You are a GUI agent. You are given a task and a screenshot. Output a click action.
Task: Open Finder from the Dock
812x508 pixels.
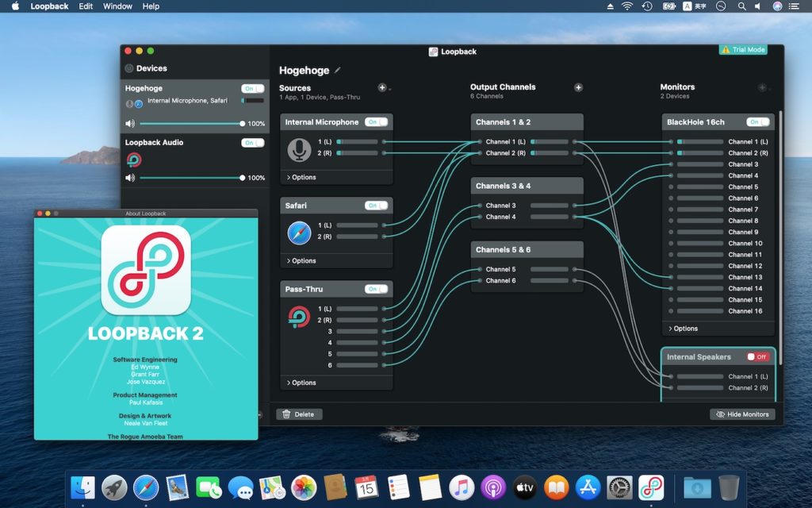pyautogui.click(x=82, y=487)
